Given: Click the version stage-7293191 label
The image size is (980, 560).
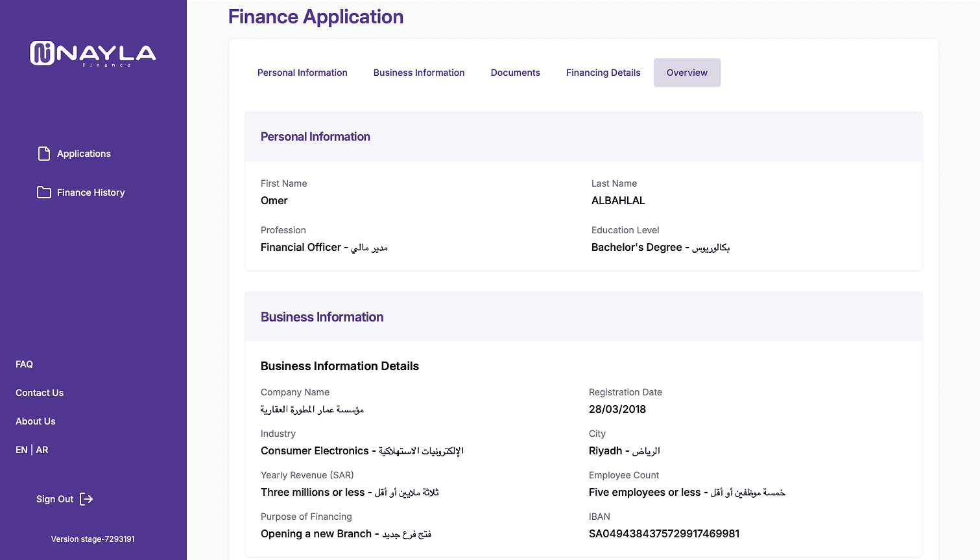Looking at the screenshot, I should 93,539.
